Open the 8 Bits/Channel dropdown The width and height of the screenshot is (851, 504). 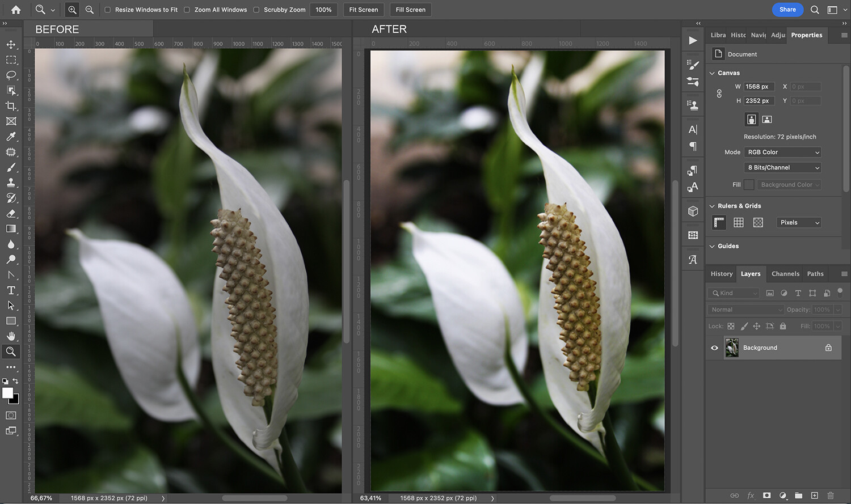point(782,167)
